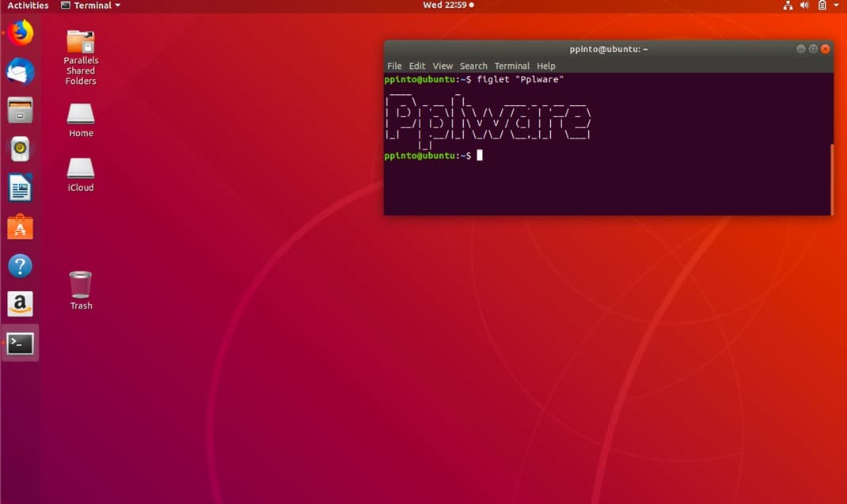Open the Help application from the dock
Viewport: 847px width, 504px height.
20,265
